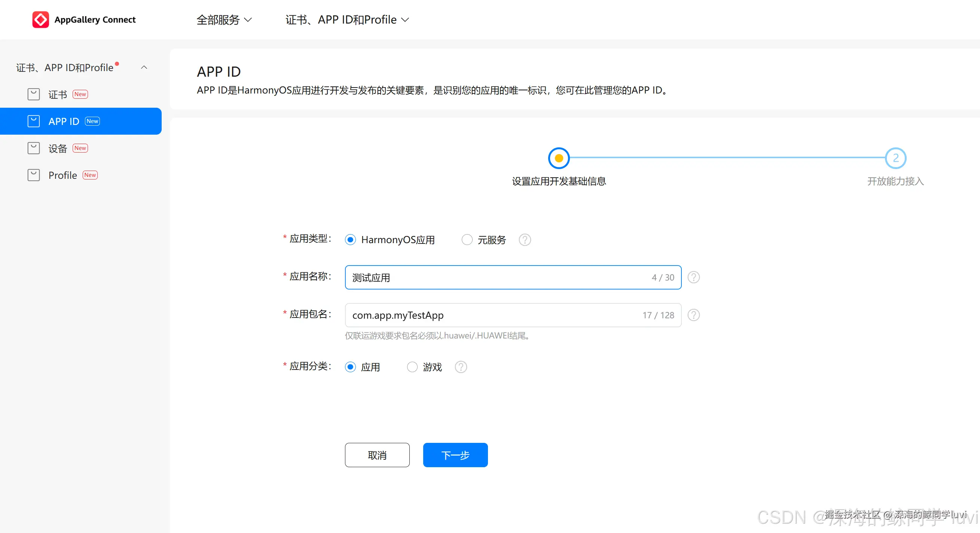This screenshot has height=533, width=980.
Task: Click the 证书 sidebar bag icon
Action: pos(33,94)
